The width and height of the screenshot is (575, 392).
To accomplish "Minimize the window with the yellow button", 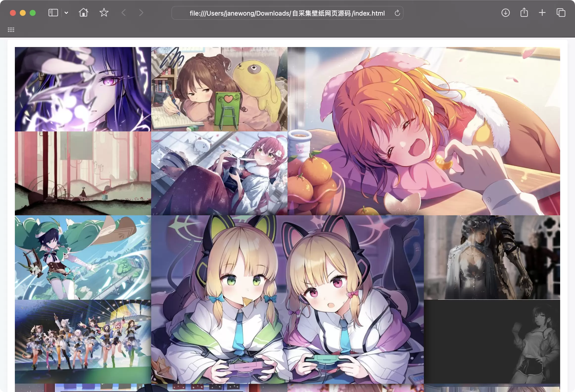I will tap(23, 13).
